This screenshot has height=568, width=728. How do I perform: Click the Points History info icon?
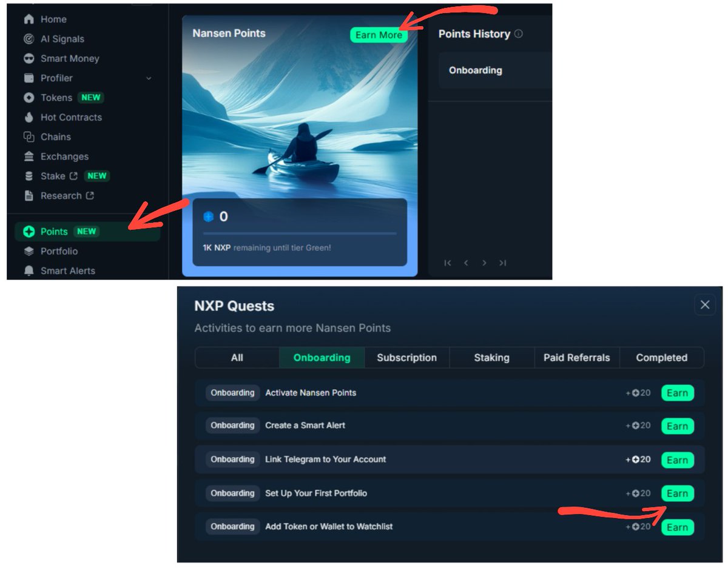coord(518,34)
